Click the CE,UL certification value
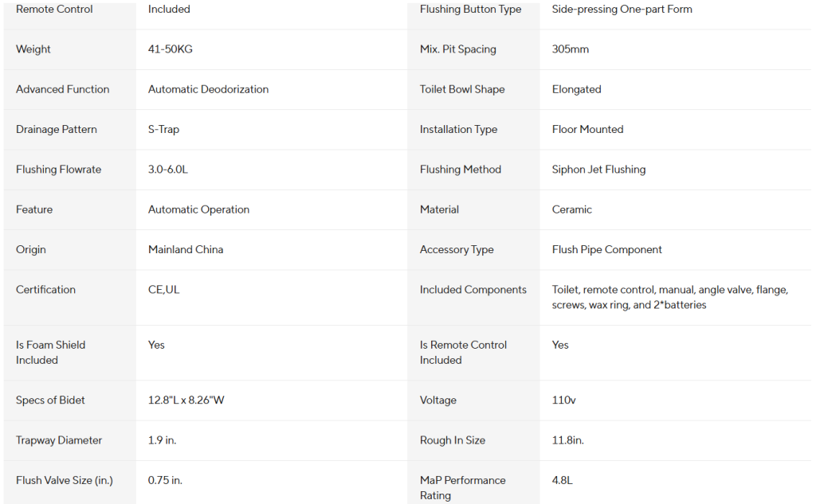The image size is (816, 504). point(163,289)
